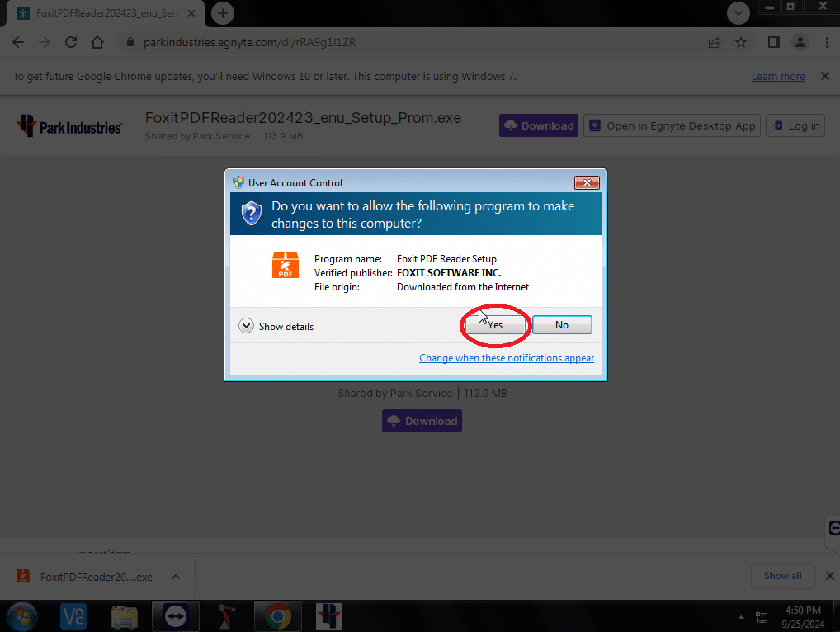This screenshot has height=632, width=840.
Task: Click Show all downloads
Action: pos(782,576)
